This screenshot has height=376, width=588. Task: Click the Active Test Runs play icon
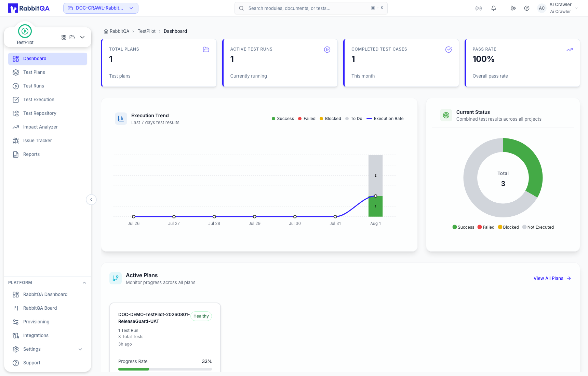(327, 50)
